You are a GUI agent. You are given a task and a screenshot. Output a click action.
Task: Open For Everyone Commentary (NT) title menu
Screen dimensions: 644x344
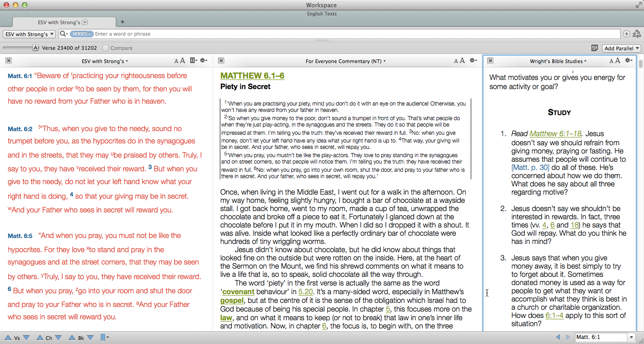point(346,61)
